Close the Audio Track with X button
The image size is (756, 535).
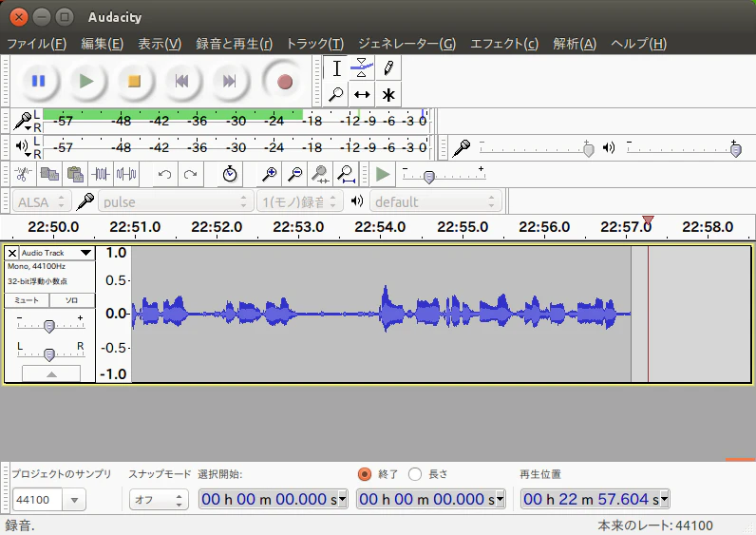12,253
